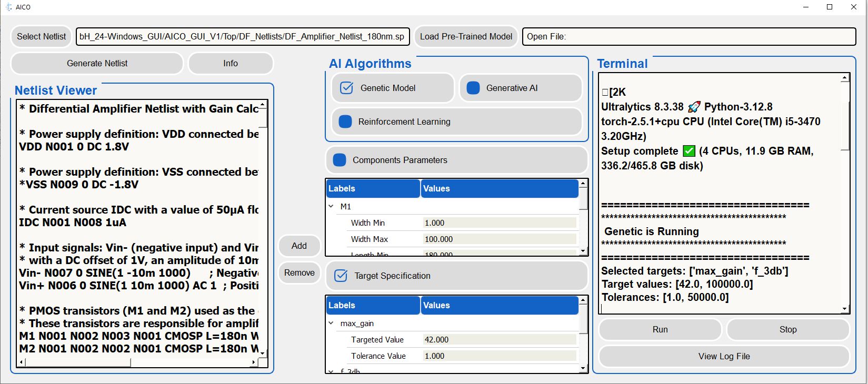Sort by the Labels column header

(373, 188)
